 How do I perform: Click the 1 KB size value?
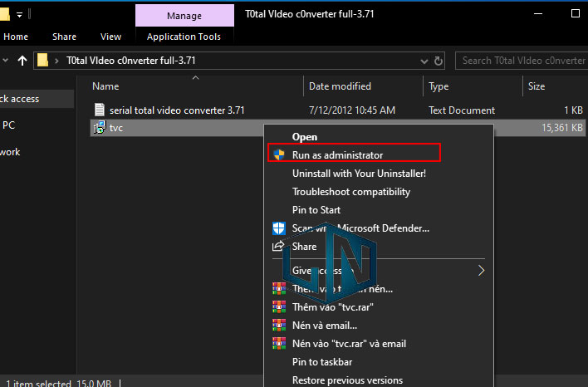[x=573, y=110]
